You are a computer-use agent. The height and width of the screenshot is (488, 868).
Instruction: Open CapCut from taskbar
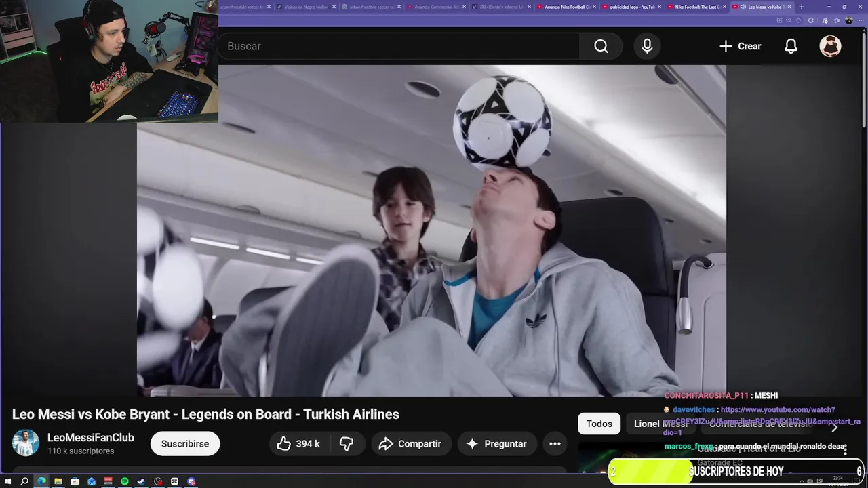tap(175, 481)
